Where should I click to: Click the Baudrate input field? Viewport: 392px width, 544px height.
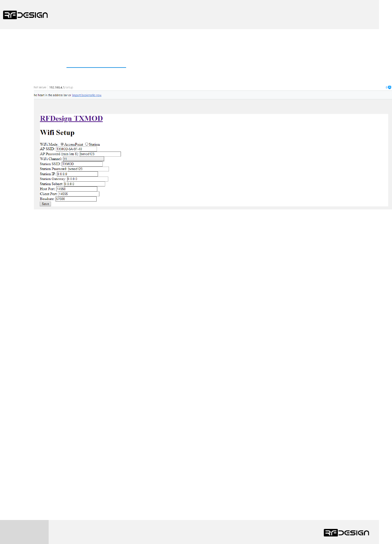pos(76,199)
